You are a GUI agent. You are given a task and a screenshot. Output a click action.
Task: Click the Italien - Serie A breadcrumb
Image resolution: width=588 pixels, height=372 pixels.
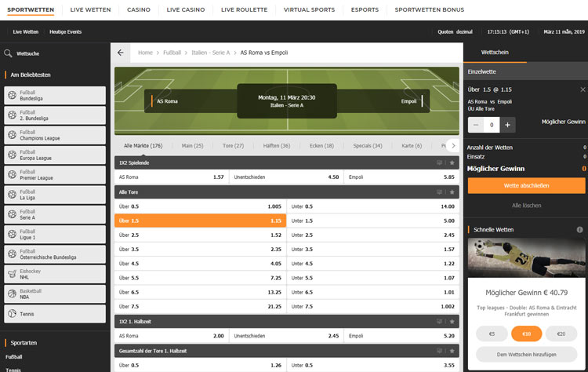(210, 53)
